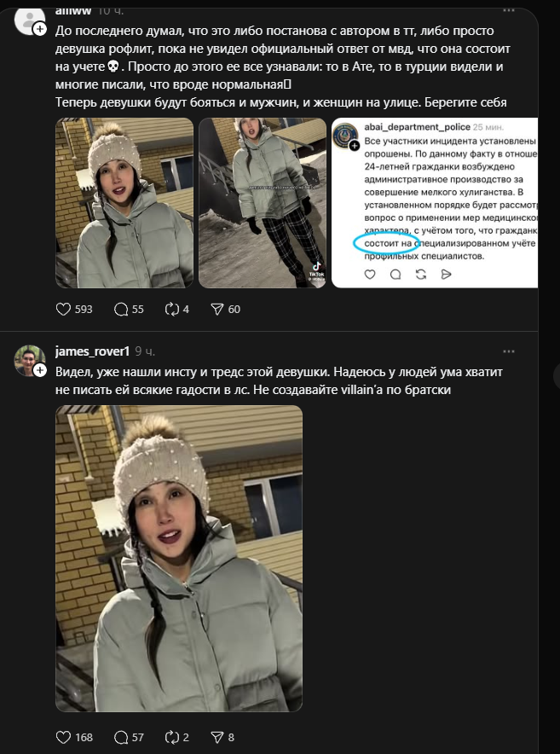Image resolution: width=560 pixels, height=754 pixels.
Task: Like the james_rover1 post with 168 likes
Action: [x=62, y=737]
